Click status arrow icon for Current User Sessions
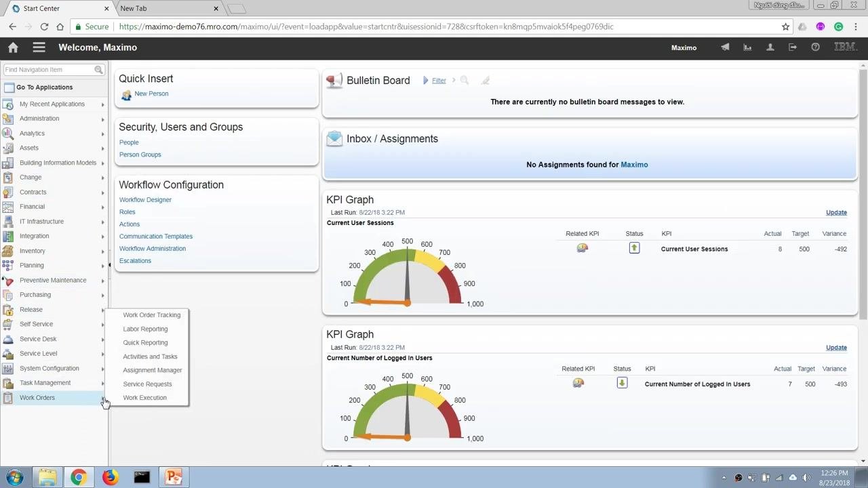868x488 pixels. (634, 248)
